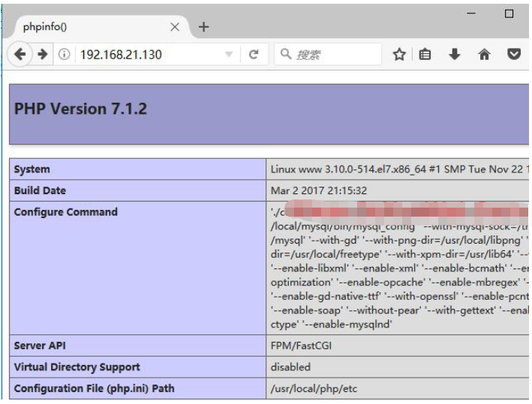Select the Build Date label

pos(40,190)
